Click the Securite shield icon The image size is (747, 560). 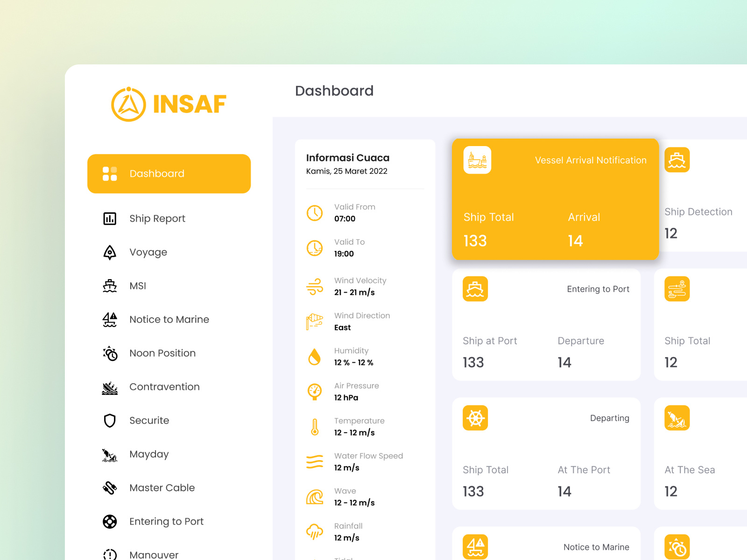110,420
